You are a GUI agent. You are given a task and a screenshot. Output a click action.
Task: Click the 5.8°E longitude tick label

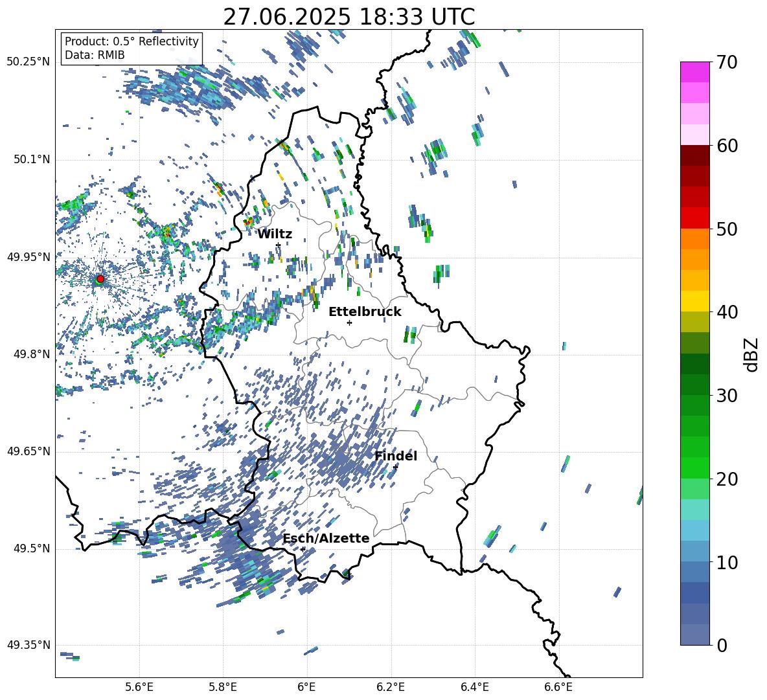(223, 687)
